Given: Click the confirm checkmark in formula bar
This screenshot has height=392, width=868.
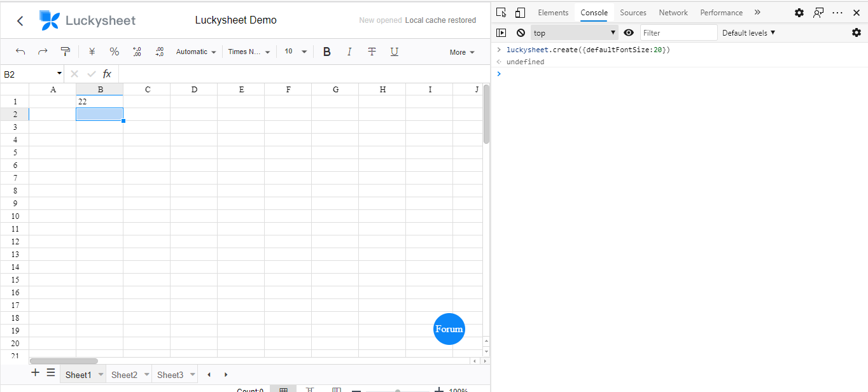Looking at the screenshot, I should 92,74.
